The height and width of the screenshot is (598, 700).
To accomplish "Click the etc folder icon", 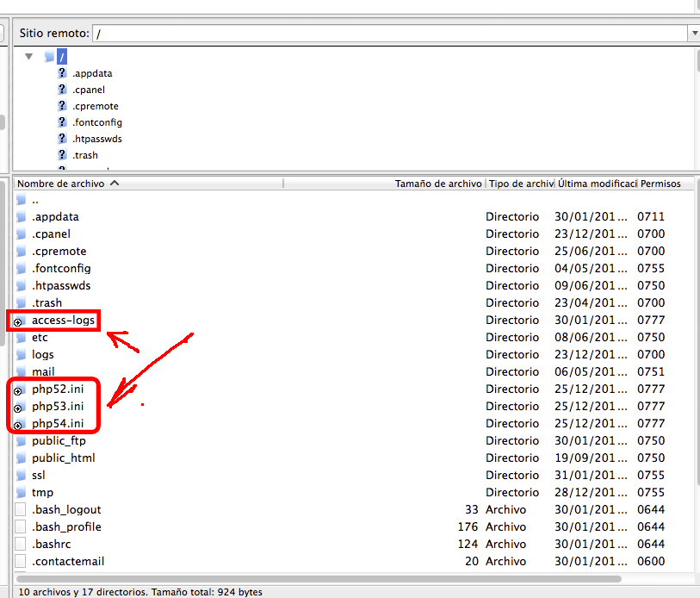I will pos(21,338).
